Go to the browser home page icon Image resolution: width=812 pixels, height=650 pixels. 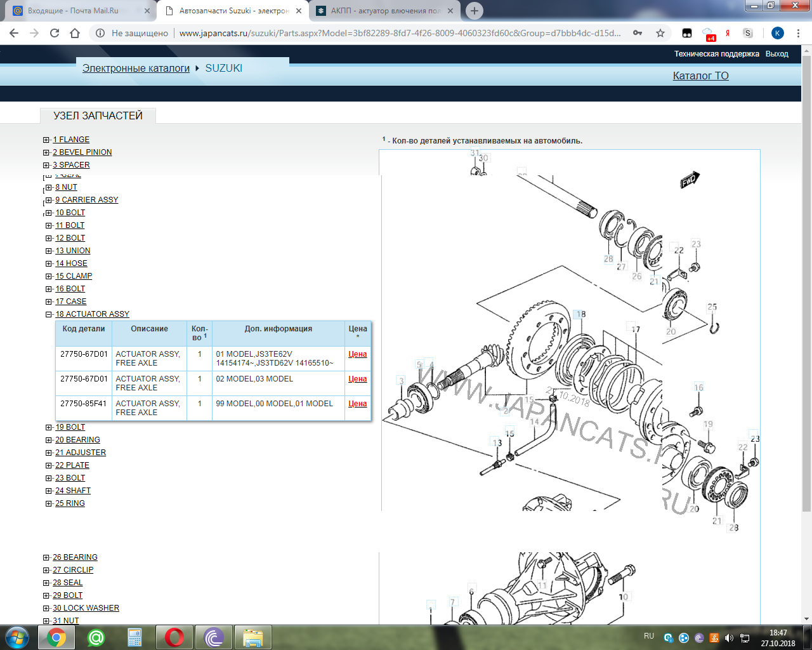tap(75, 33)
